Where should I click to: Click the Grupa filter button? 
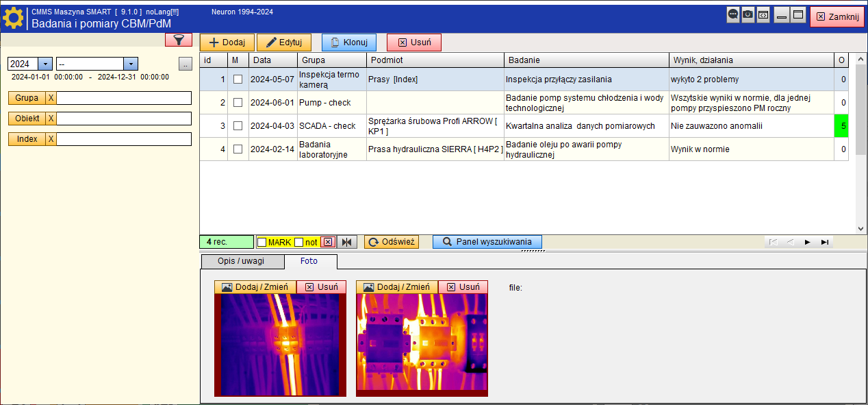tap(27, 98)
